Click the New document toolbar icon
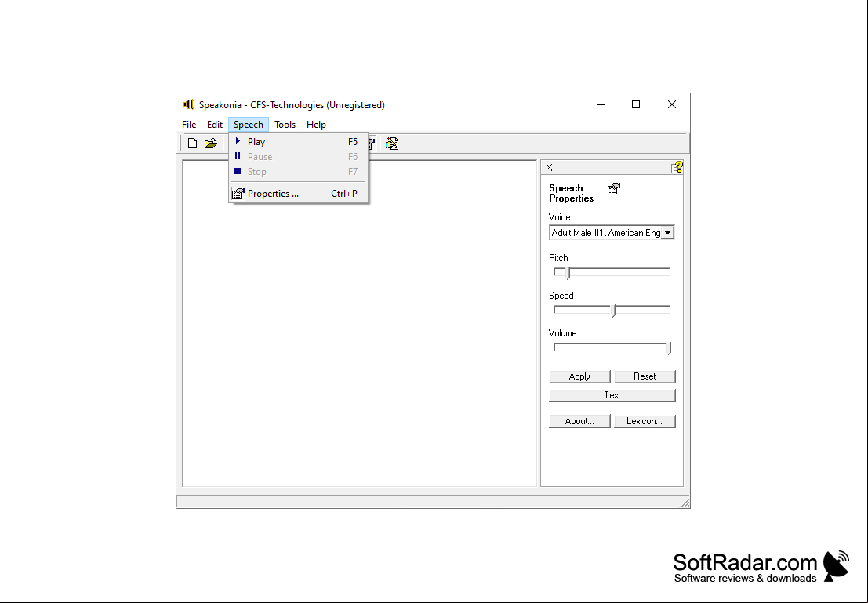The height and width of the screenshot is (603, 868). click(192, 143)
